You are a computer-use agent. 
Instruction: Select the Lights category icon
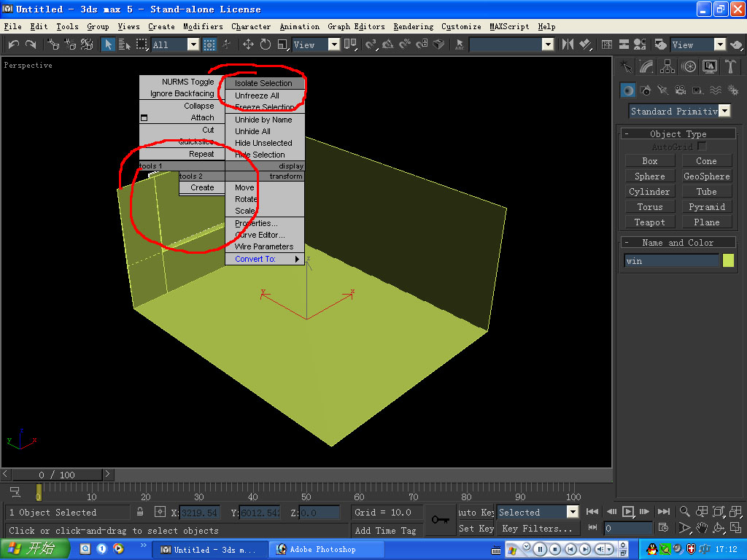662,90
